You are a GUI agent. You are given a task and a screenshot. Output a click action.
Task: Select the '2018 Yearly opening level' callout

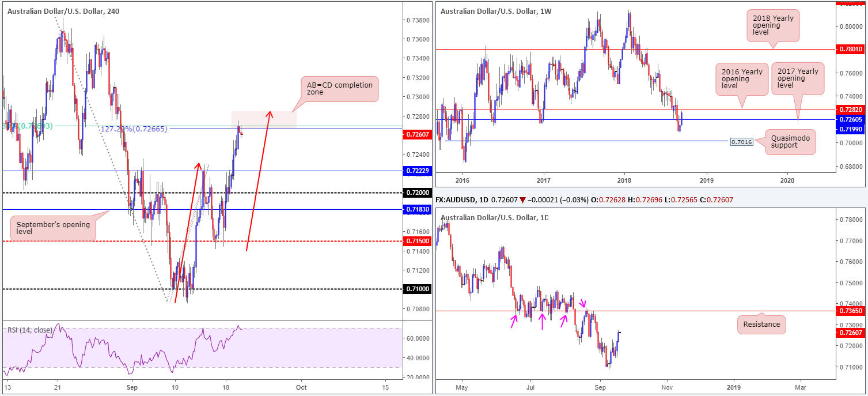[x=773, y=26]
